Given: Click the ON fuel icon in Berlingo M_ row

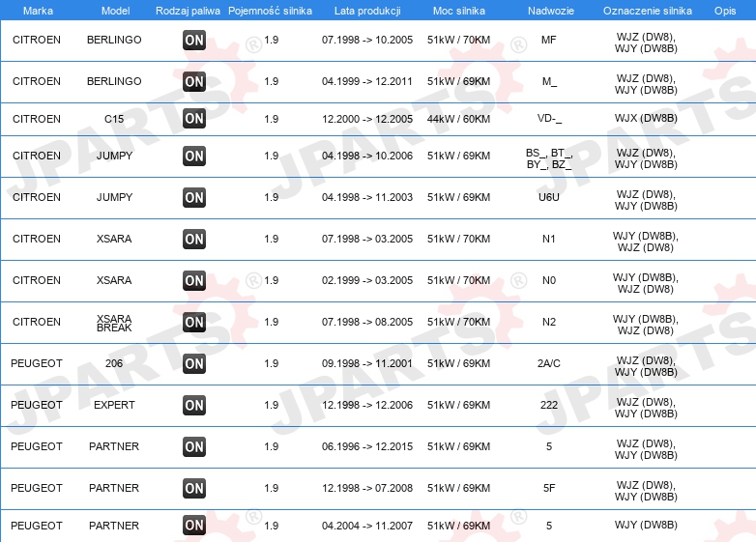Looking at the screenshot, I should tap(194, 81).
